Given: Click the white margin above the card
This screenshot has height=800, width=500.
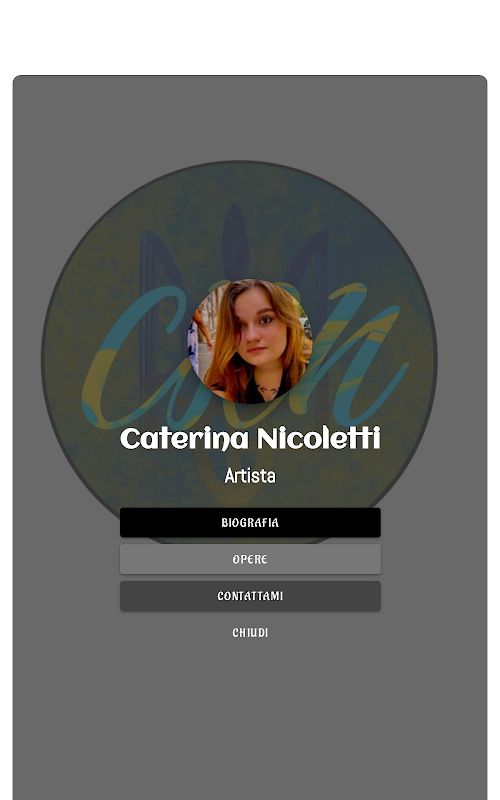Looking at the screenshot, I should tap(250, 37).
